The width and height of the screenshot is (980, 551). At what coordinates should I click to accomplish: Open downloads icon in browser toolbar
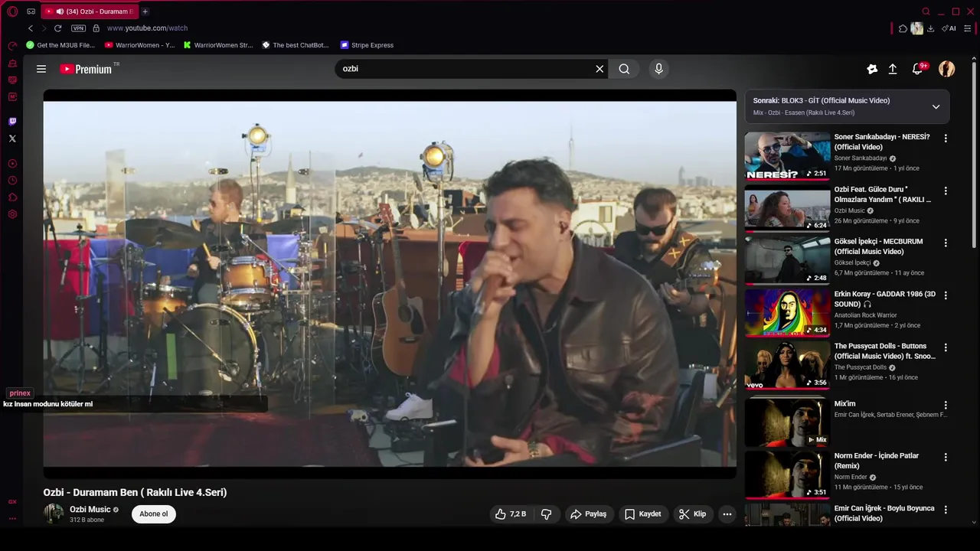click(930, 28)
